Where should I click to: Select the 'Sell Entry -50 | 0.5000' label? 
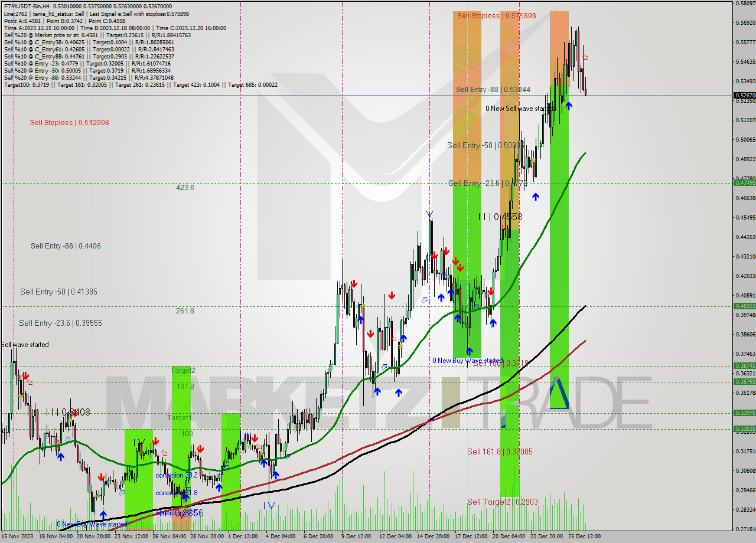485,145
